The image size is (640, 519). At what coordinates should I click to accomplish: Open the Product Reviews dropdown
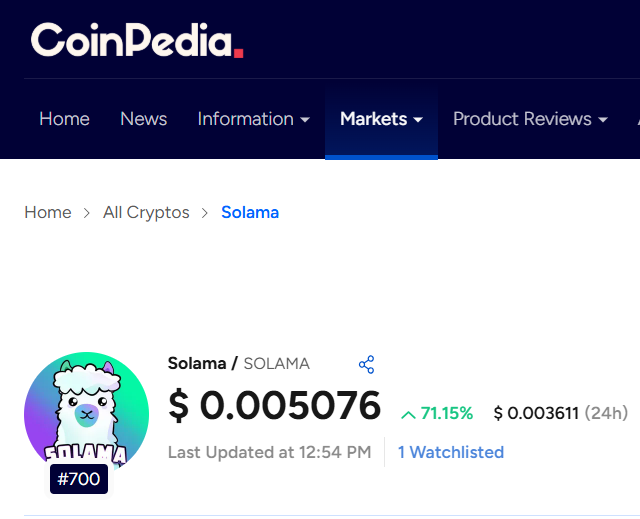point(530,119)
